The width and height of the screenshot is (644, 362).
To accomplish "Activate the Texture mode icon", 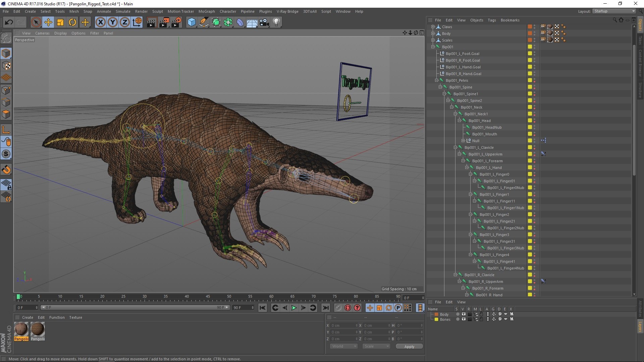I will (x=6, y=66).
